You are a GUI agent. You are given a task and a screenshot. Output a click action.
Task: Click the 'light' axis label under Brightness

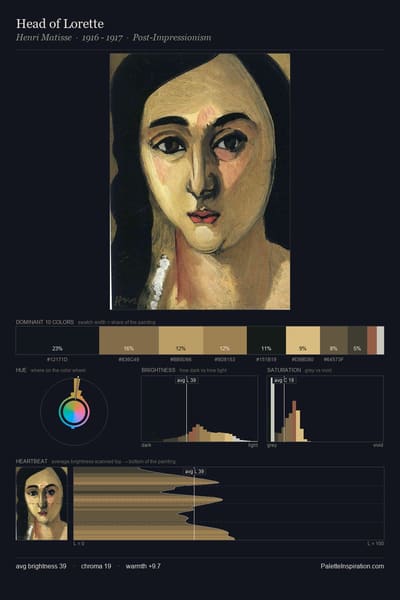tap(253, 445)
